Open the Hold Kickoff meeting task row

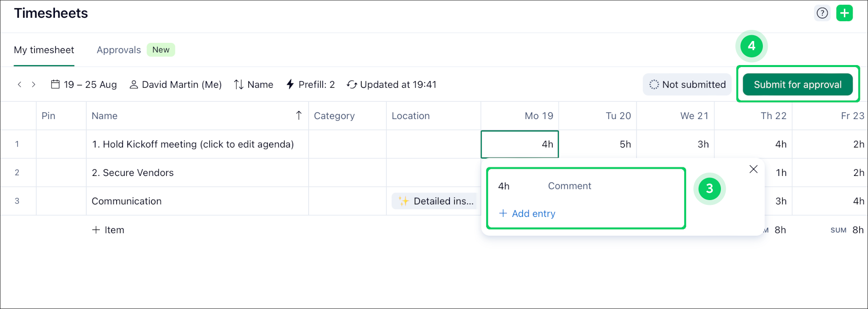click(x=193, y=144)
